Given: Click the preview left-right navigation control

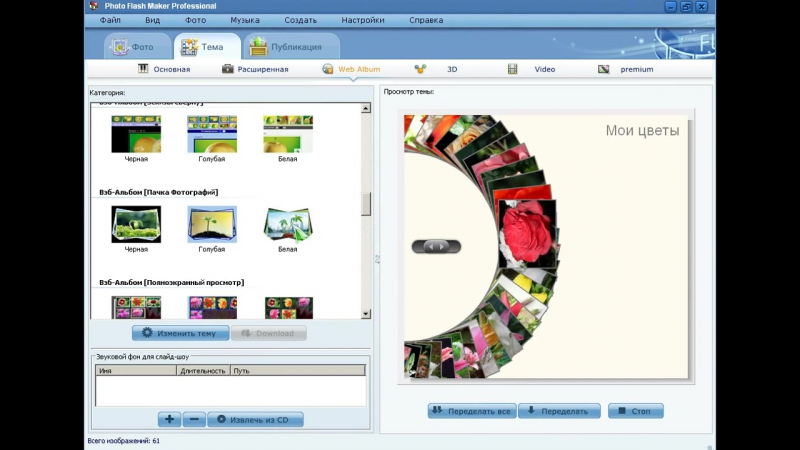Looking at the screenshot, I should click(x=436, y=246).
